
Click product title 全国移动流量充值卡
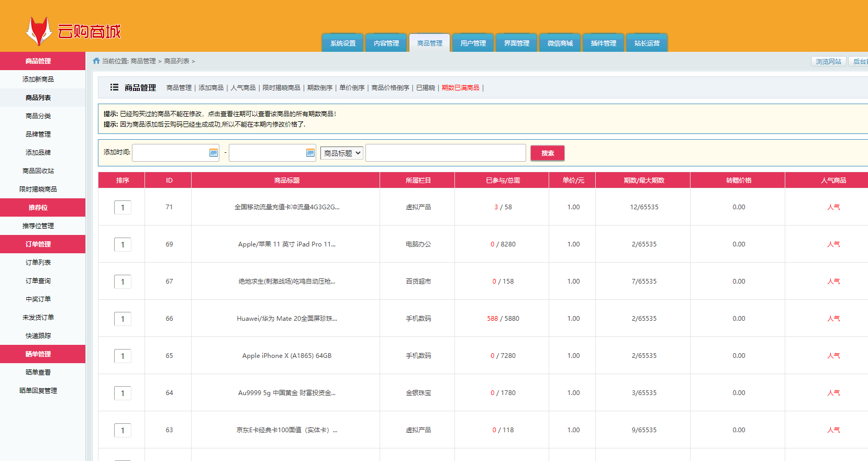(287, 207)
